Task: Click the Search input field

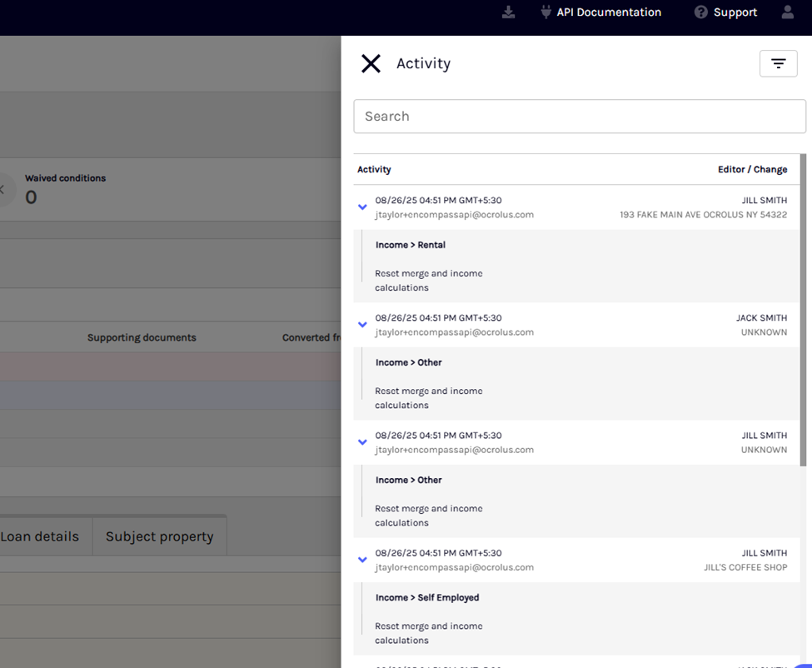Action: click(x=580, y=117)
